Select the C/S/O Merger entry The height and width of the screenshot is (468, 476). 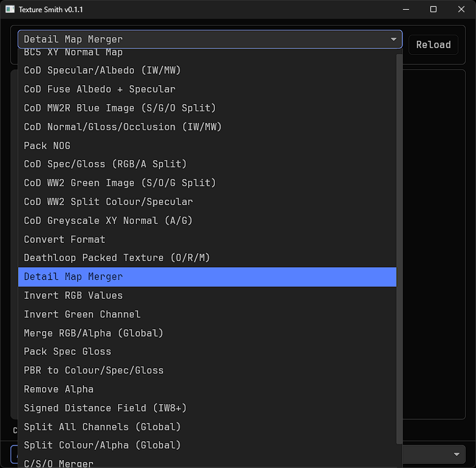[207, 462]
